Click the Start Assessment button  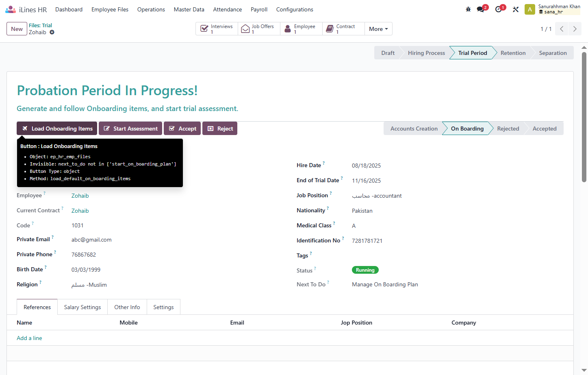130,129
